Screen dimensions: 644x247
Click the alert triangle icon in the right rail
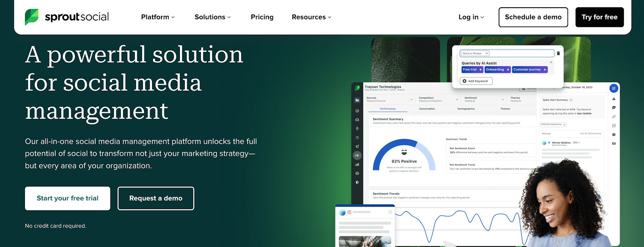(614, 99)
